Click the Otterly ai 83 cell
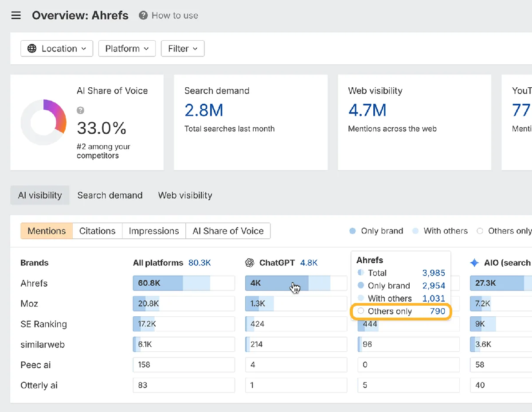 pos(184,385)
